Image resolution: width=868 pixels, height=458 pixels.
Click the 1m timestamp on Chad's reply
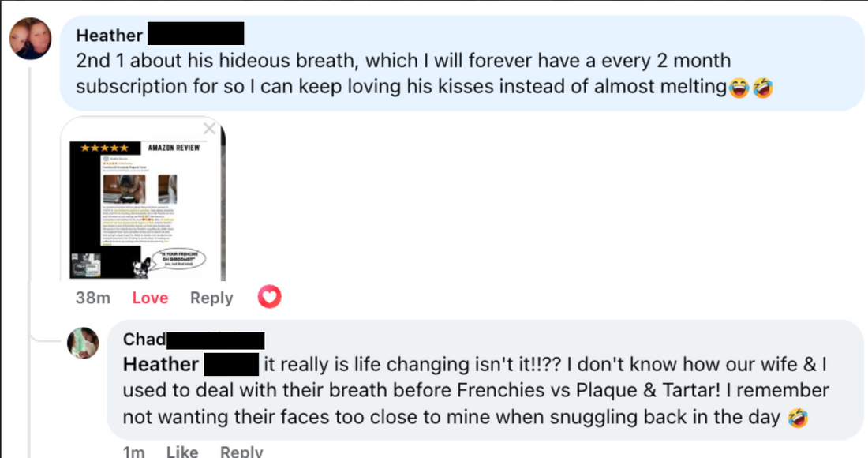click(x=133, y=452)
